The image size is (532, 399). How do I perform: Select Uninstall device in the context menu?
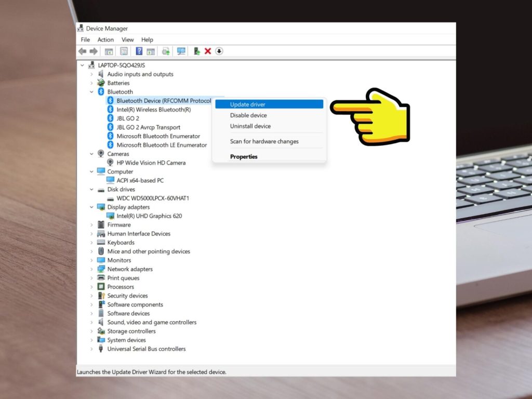[250, 126]
